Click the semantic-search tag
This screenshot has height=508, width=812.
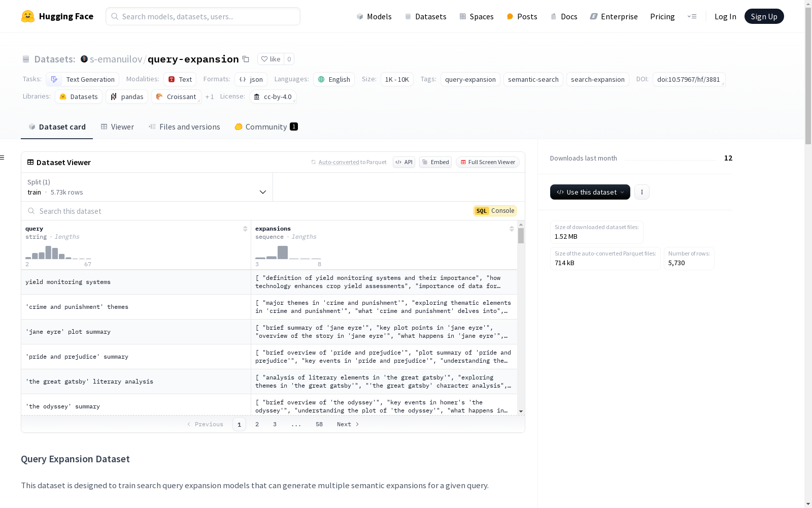coord(533,79)
